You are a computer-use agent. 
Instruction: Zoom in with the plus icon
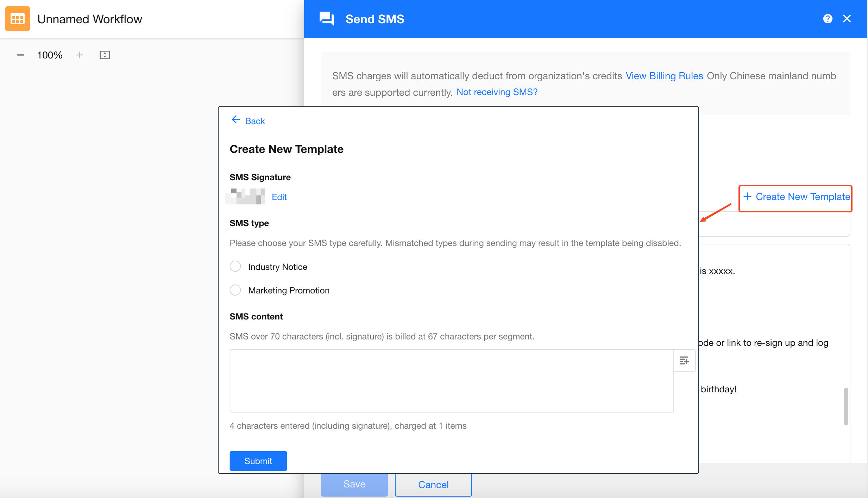tap(80, 55)
